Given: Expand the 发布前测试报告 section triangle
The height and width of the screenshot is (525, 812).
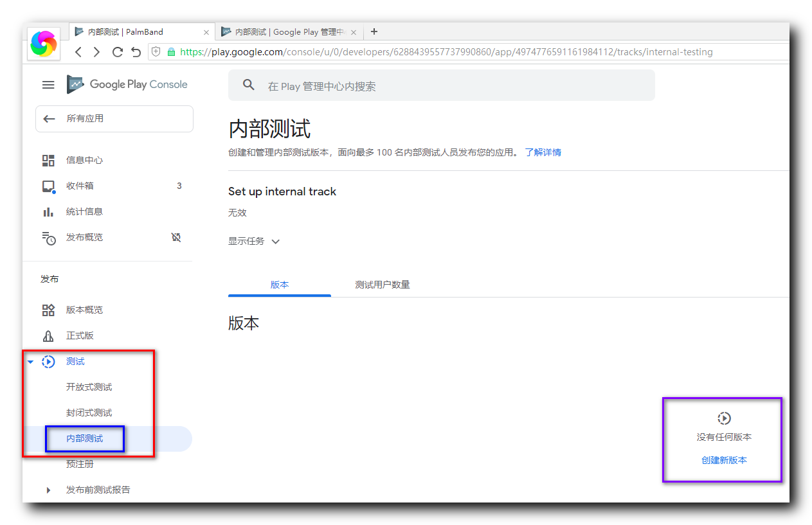Looking at the screenshot, I should point(48,490).
